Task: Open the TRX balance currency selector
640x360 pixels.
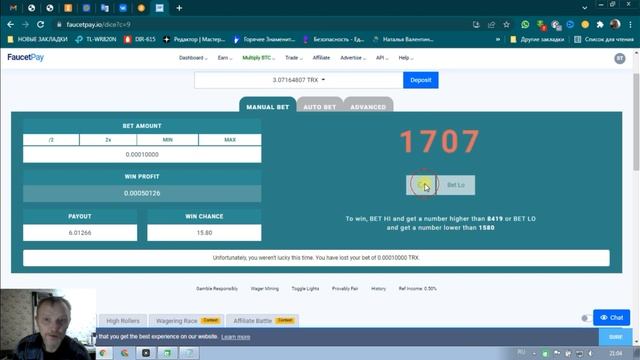Action: pos(299,80)
